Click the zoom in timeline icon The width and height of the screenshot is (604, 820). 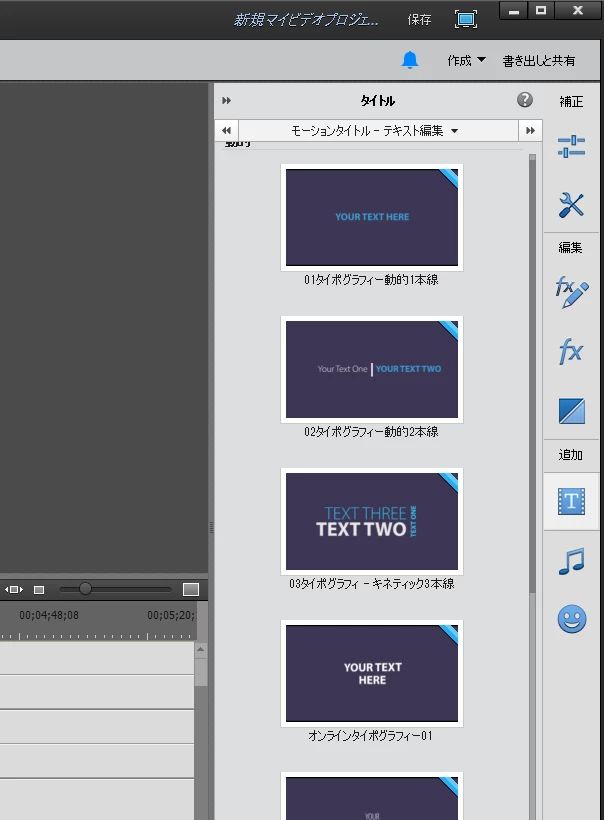[191, 589]
